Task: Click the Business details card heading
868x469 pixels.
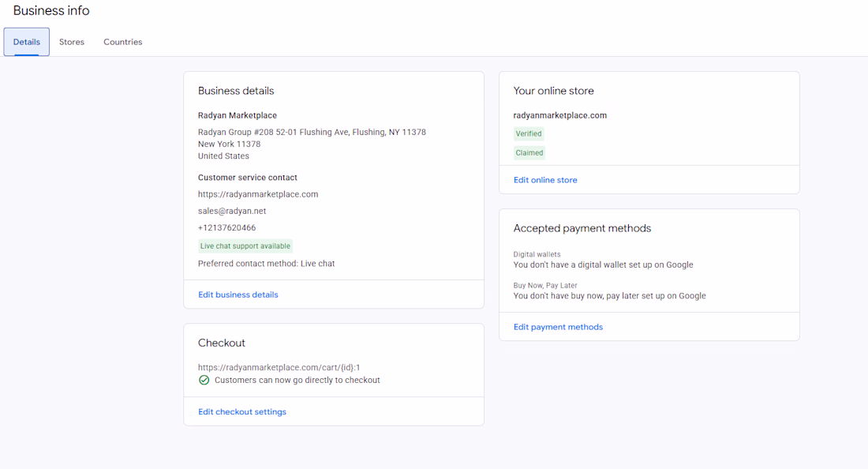Action: tap(236, 91)
